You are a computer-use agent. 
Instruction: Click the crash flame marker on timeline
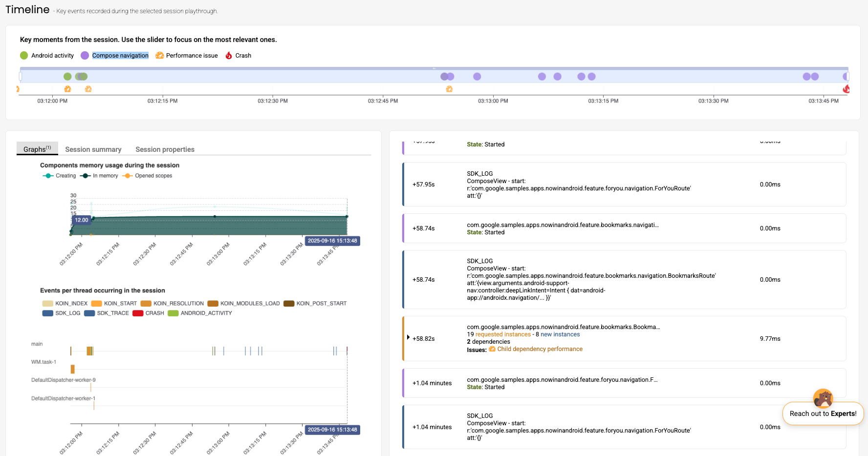pyautogui.click(x=846, y=89)
